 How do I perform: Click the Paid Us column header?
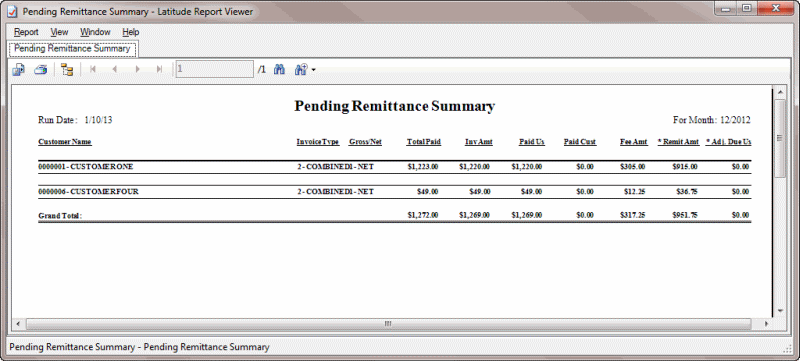click(532, 142)
